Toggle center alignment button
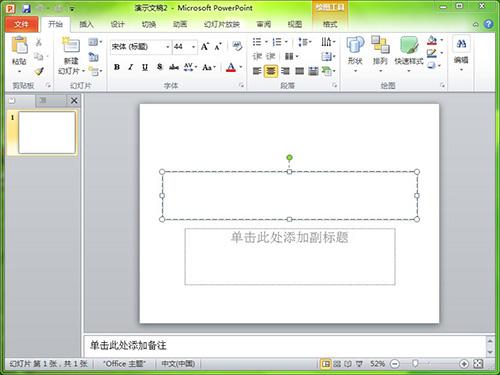500x375 pixels. click(x=271, y=71)
